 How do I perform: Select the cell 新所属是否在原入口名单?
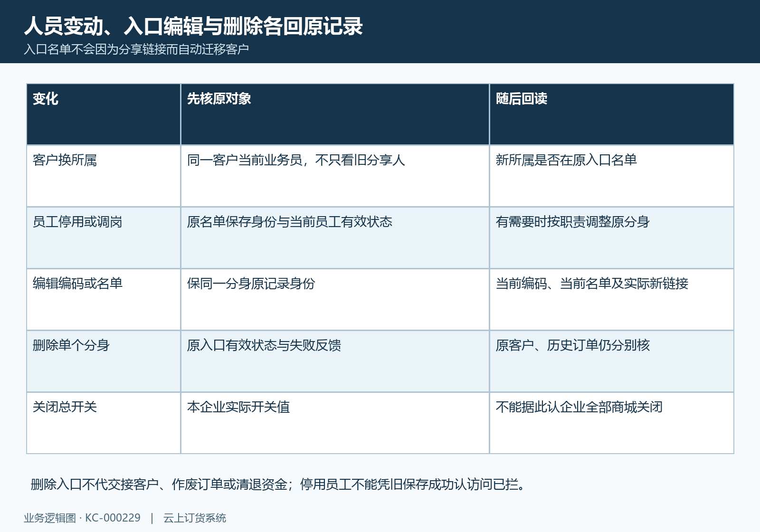tap(612, 176)
